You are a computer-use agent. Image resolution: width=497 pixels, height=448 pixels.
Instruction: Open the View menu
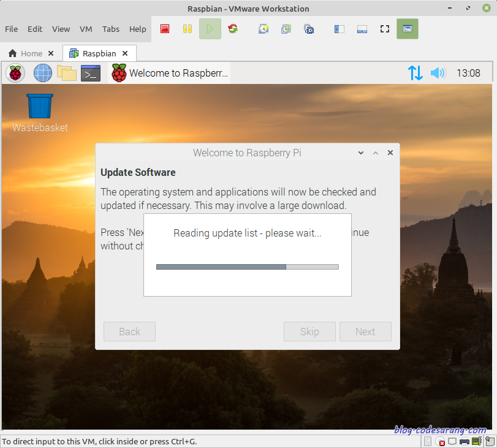tap(61, 29)
